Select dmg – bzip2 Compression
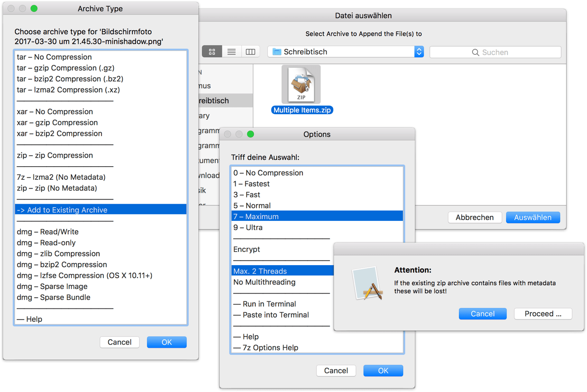The height and width of the screenshot is (392, 587). (x=101, y=265)
